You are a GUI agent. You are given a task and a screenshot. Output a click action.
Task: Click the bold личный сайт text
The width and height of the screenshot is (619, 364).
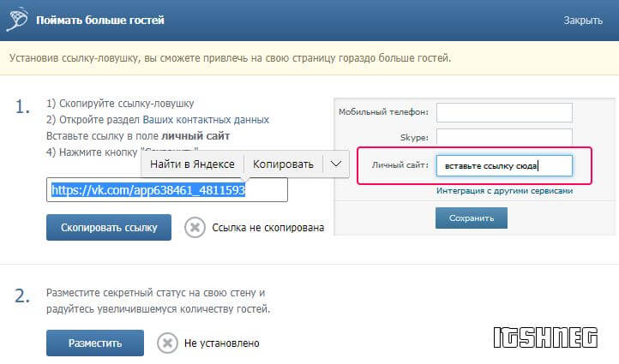pos(195,136)
